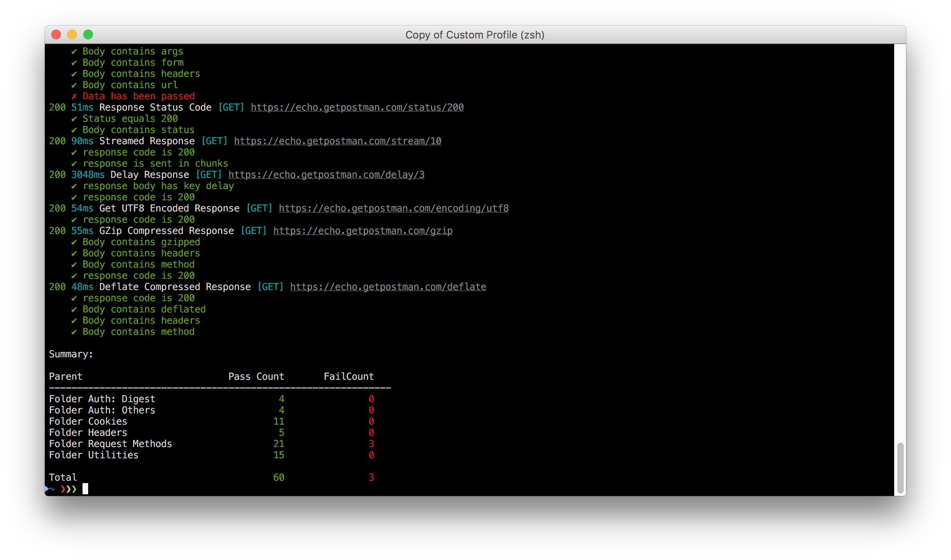Click the 'Body contains args' test line
The height and width of the screenshot is (560, 951).
127,51
